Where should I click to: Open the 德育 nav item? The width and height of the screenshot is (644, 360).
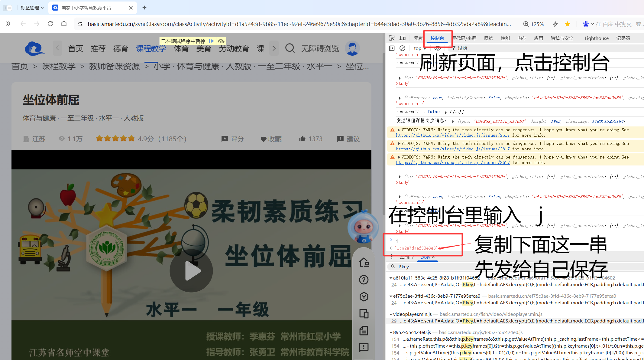121,48
